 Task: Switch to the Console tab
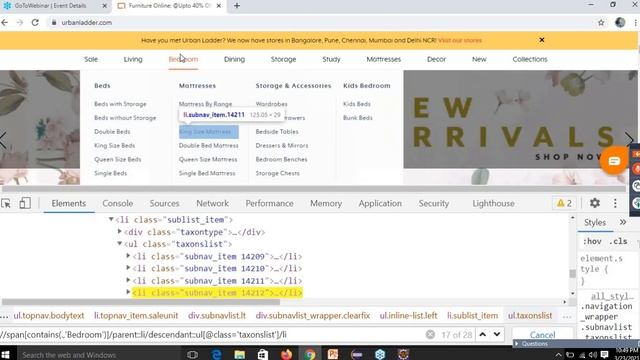118,203
